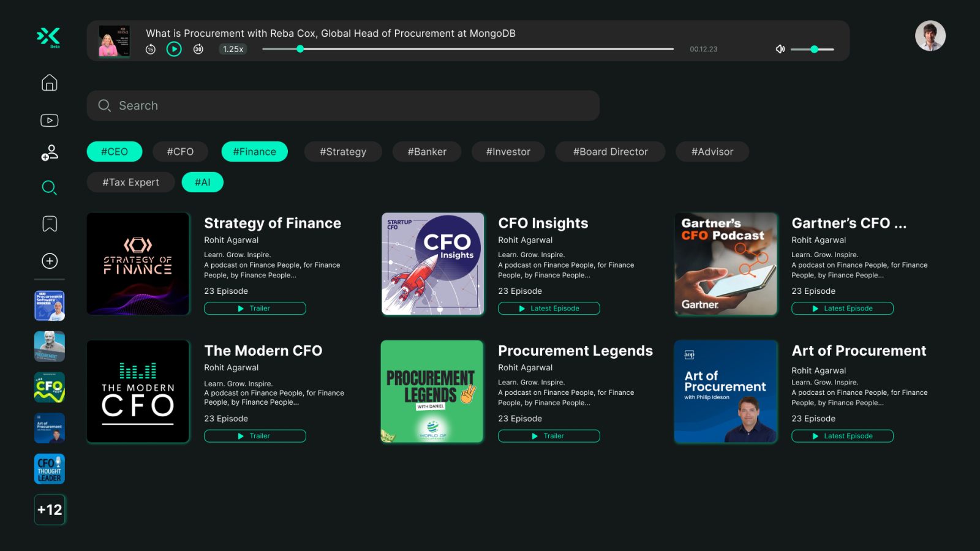Open The Modern CFO cover art
This screenshot has height=551, width=980.
138,392
